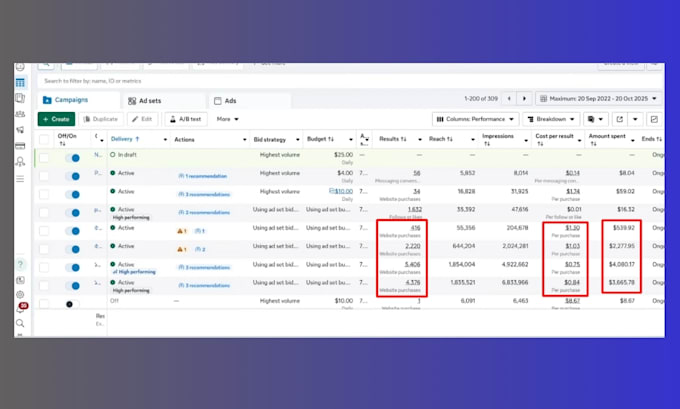
Task: Click the magnifier search icon in sidebar
Action: (20, 323)
